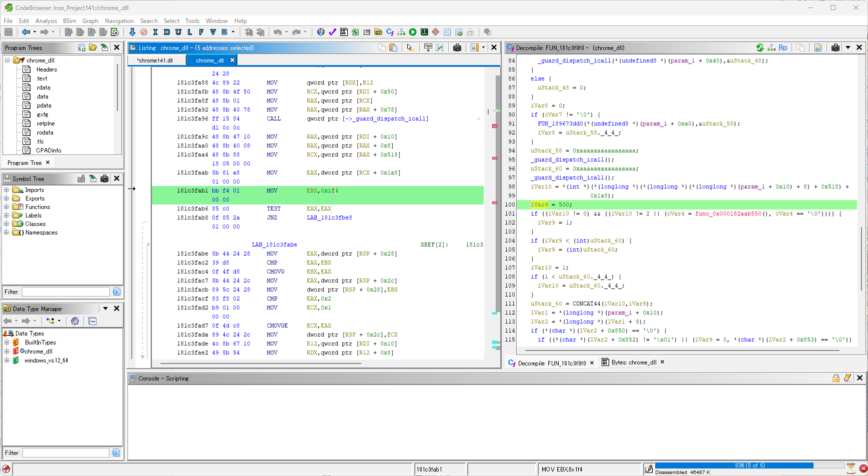Screen dimensions: 868x476
Task: Click the disassembly progress bar in status bar
Action: coord(749,465)
